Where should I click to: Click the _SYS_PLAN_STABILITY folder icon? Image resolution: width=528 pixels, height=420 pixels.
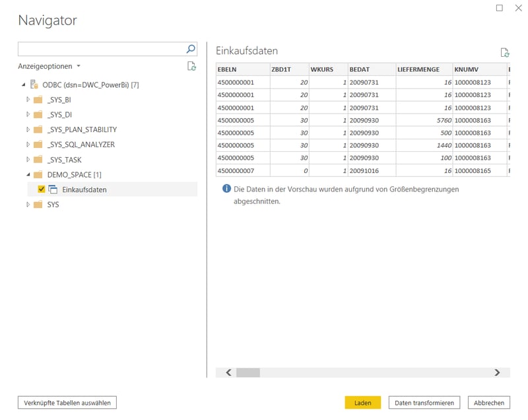click(38, 129)
